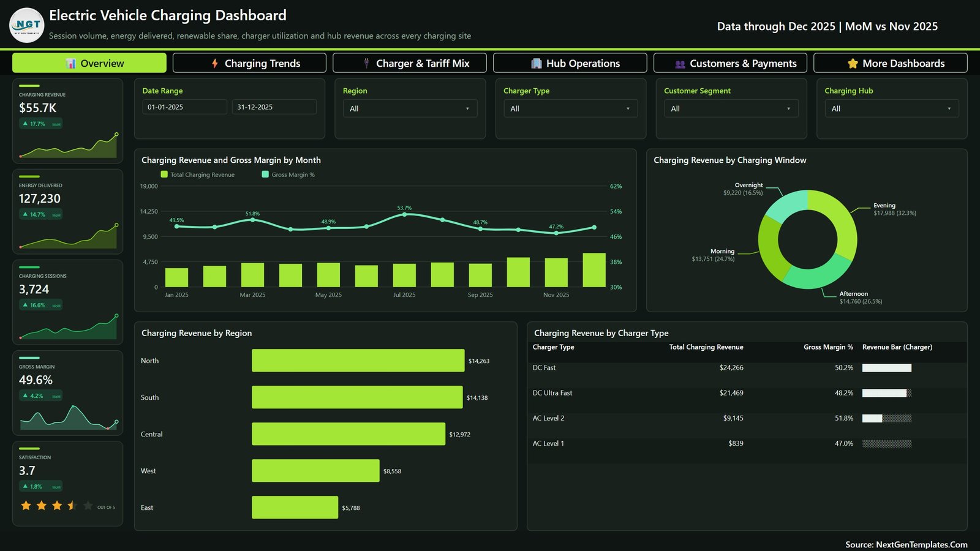980x551 pixels.
Task: Click the $55.7K Charging Revenue value
Action: 37,108
